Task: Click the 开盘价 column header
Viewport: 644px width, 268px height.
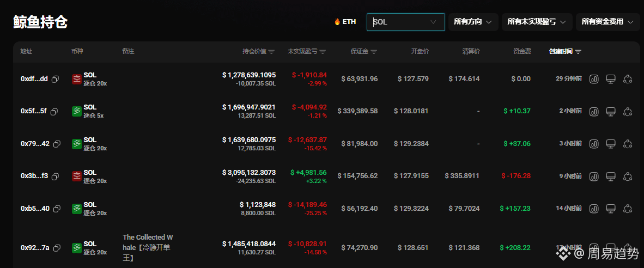Action: click(420, 51)
